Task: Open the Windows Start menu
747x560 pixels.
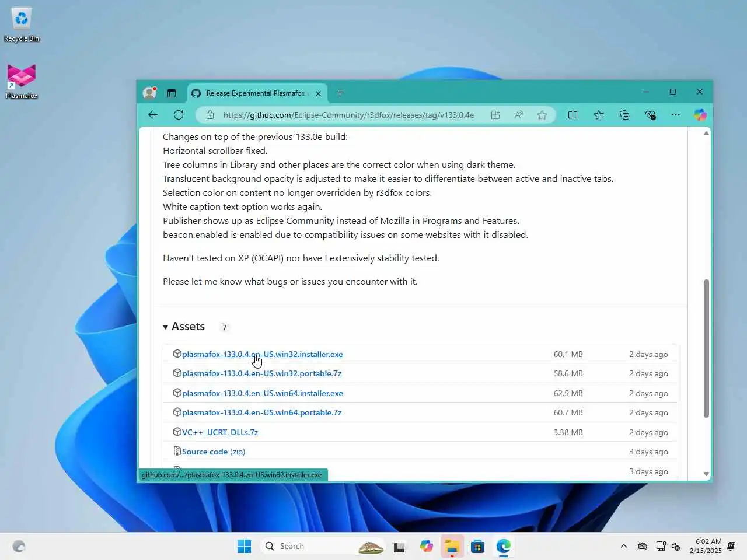Action: click(x=244, y=546)
